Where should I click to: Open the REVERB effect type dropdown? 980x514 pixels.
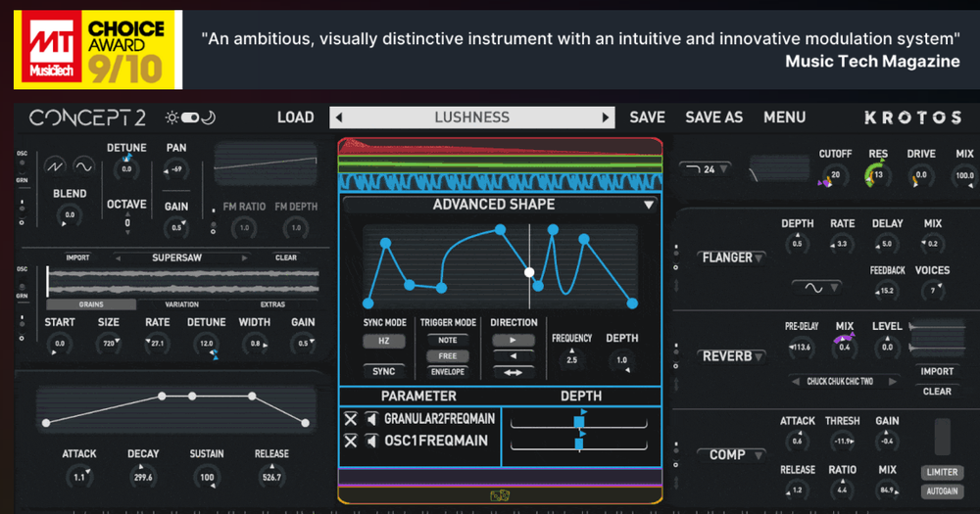732,356
